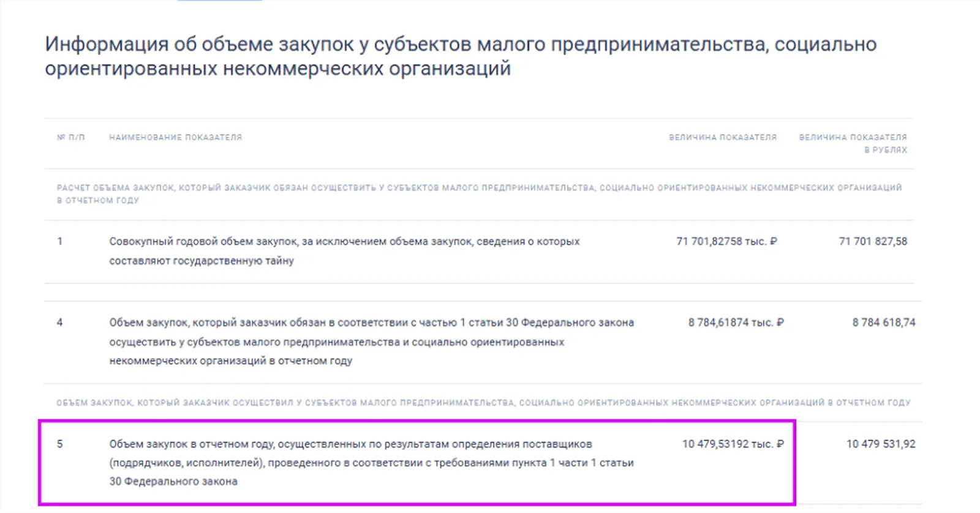Select the row 5 description about определения поставщиков

point(371,462)
